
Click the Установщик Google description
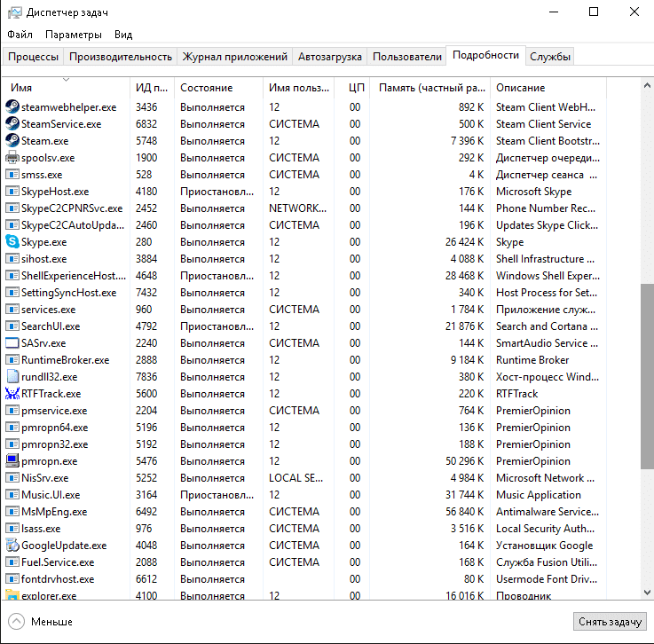tap(544, 546)
